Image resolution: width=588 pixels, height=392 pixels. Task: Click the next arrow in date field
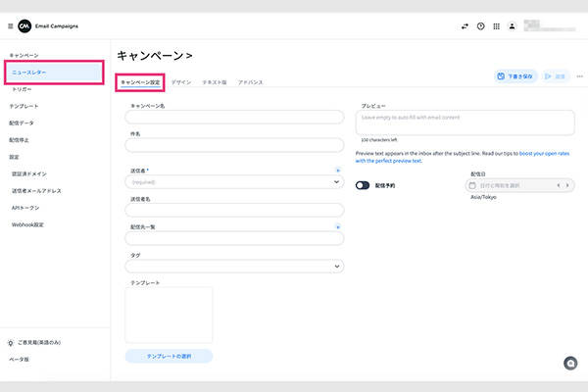coord(567,184)
